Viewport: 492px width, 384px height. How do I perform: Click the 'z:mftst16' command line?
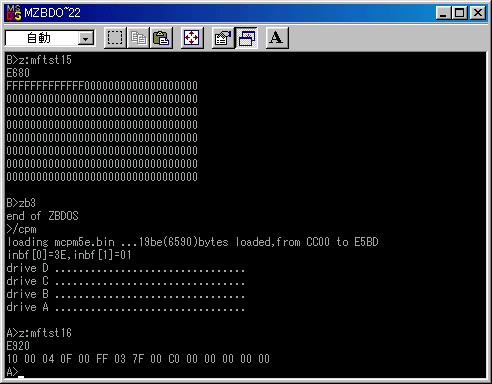(39, 333)
